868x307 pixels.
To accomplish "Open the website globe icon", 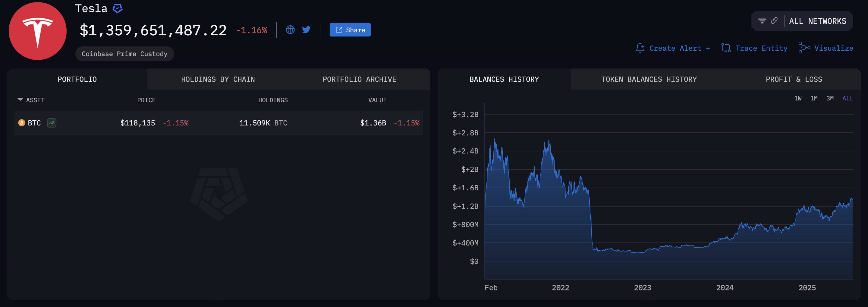I will coord(290,30).
